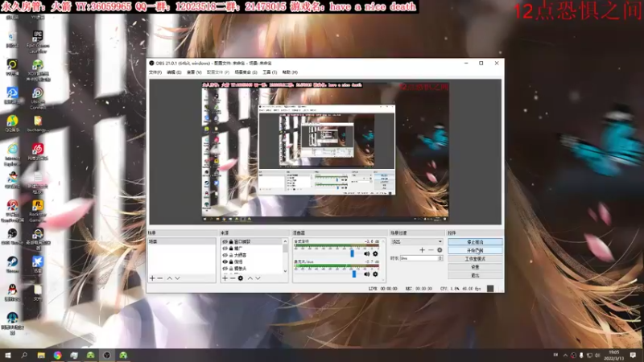Click the Sources list scrollbar up arrow

[x=285, y=241]
